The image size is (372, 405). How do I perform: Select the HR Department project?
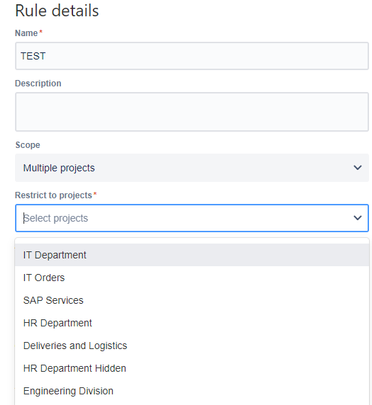click(x=192, y=323)
